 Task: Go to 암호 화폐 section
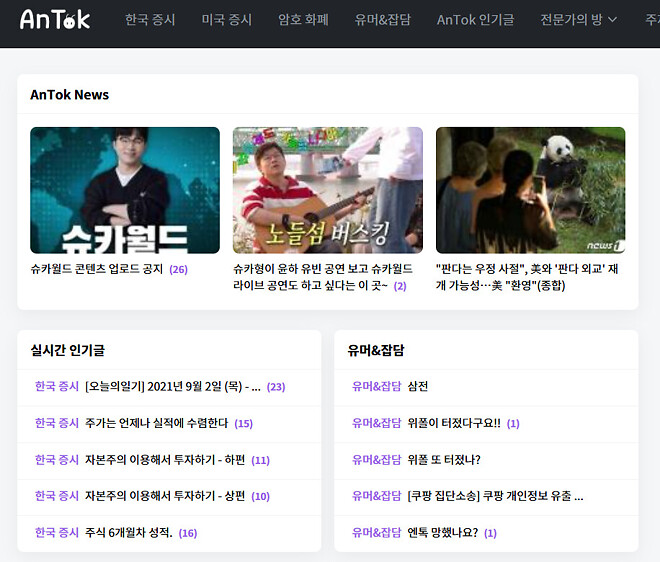click(x=303, y=20)
